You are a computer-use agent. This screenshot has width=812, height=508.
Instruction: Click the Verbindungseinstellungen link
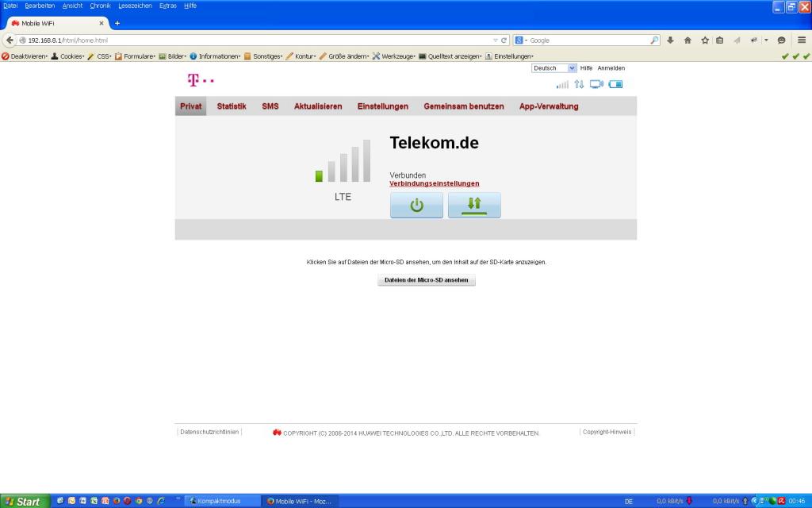point(435,183)
